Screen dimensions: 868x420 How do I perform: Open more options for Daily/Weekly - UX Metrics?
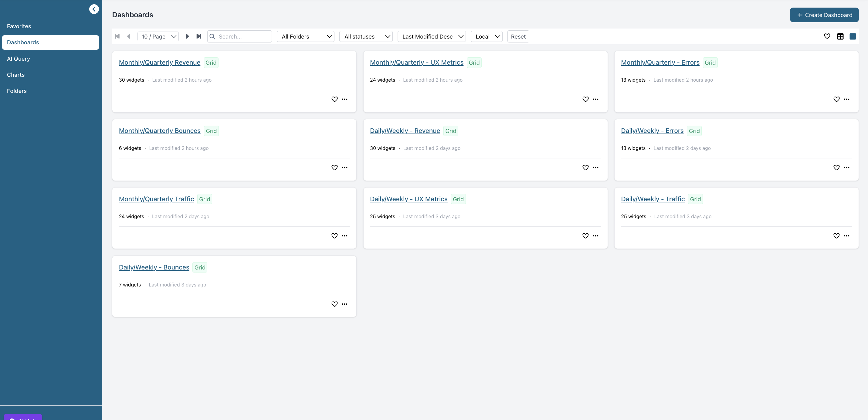pyautogui.click(x=595, y=236)
